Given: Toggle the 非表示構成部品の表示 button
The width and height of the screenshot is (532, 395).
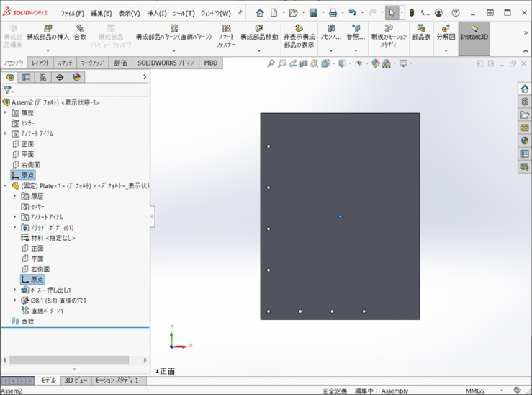Looking at the screenshot, I should point(298,37).
